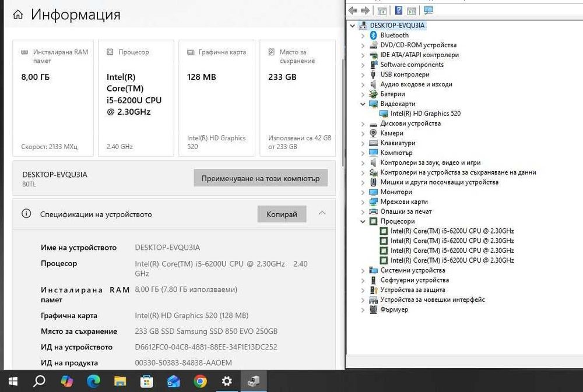
Task: Click 'Скорост: 2133 МХц' text
Action: [x=49, y=147]
